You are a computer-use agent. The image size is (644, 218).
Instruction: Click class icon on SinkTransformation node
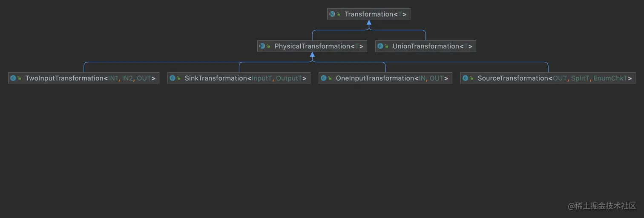tap(172, 78)
